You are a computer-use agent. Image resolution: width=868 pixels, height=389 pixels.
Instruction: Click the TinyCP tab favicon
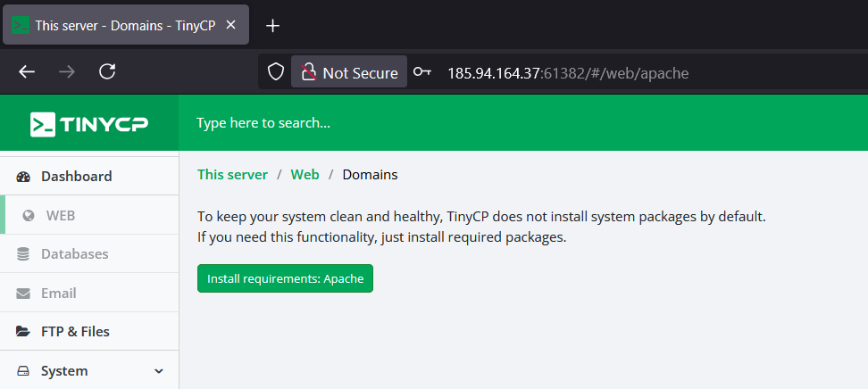click(x=21, y=26)
